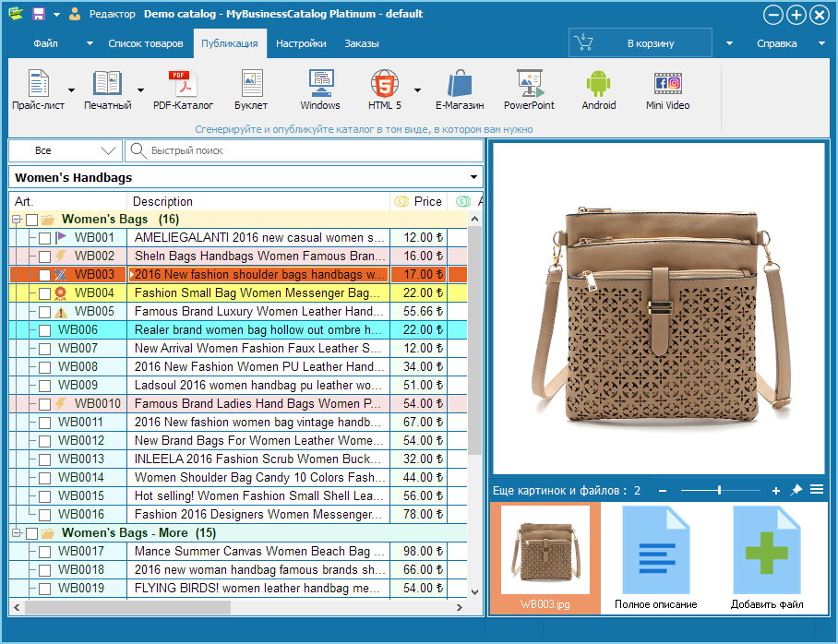Tick the checkbox next to WB007
This screenshot has width=838, height=644.
tap(44, 349)
